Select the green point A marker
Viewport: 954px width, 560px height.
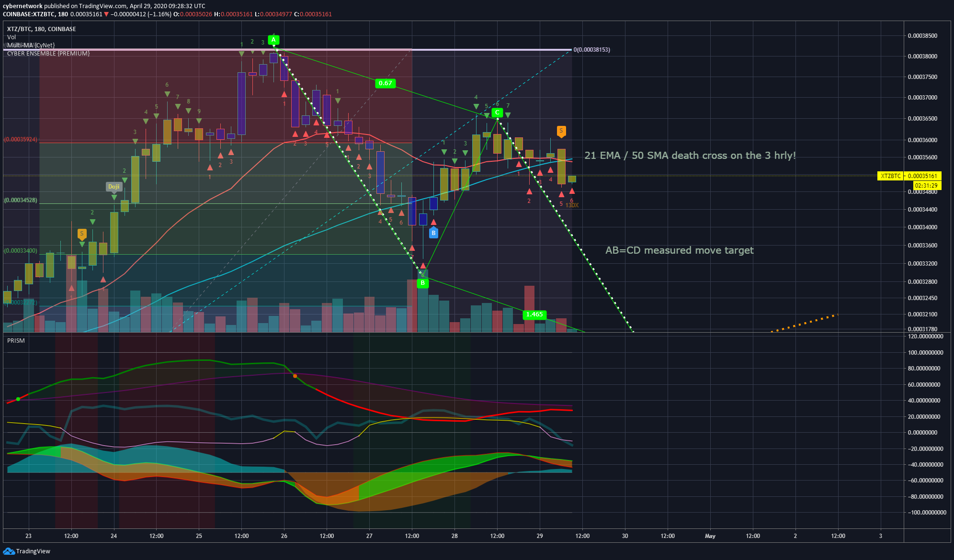(273, 40)
